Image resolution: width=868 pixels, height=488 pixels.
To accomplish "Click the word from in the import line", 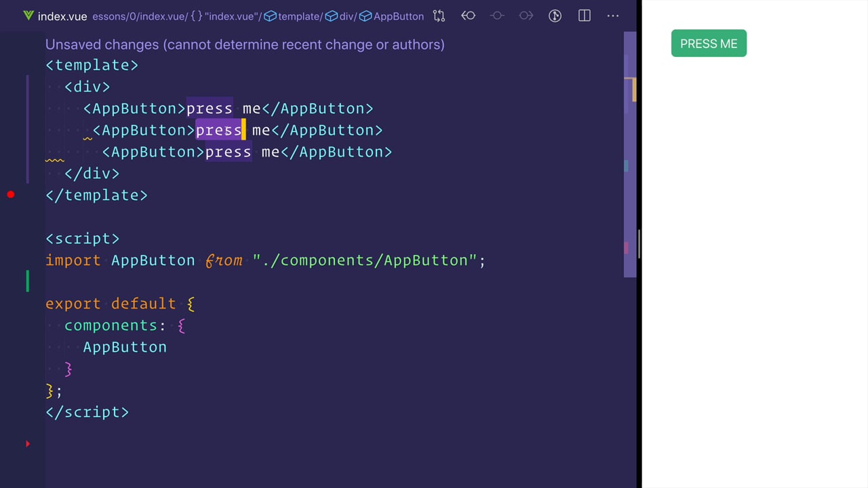I will [x=224, y=260].
